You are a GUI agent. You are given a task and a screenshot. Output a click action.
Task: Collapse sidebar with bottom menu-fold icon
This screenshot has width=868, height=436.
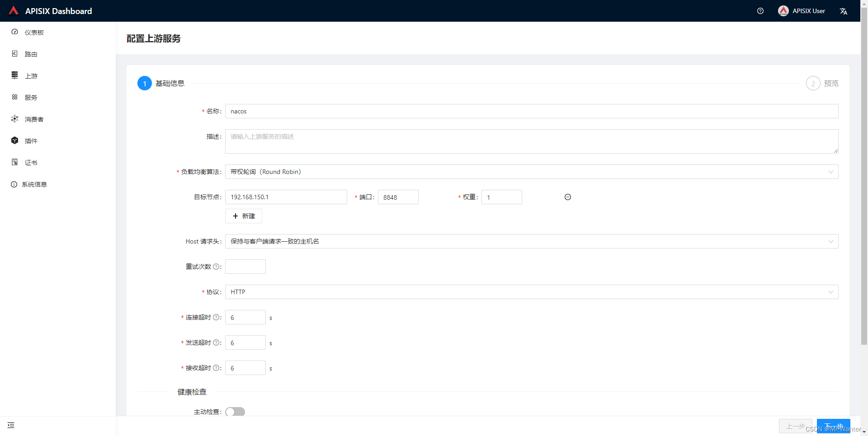coord(11,425)
